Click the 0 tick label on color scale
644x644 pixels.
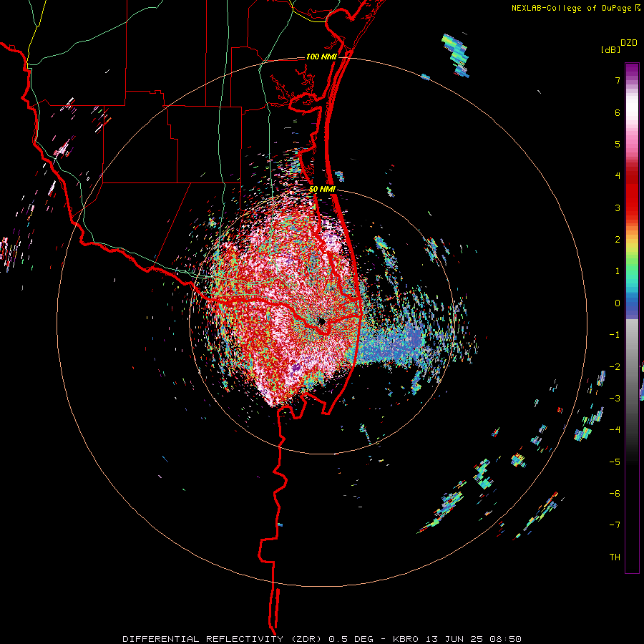click(x=618, y=303)
